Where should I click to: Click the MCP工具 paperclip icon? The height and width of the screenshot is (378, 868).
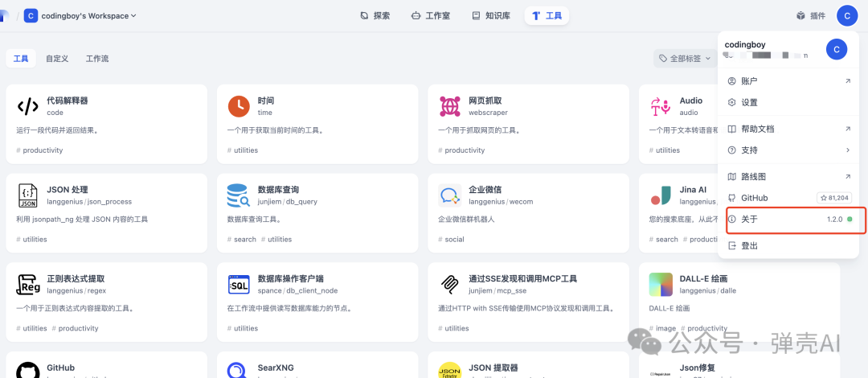450,285
